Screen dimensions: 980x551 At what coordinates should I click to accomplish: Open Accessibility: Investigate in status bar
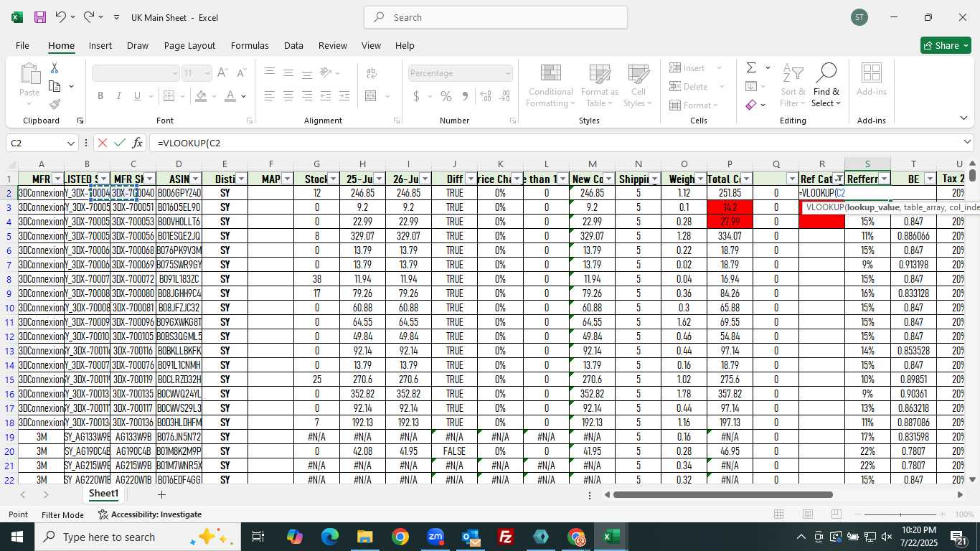click(x=150, y=514)
